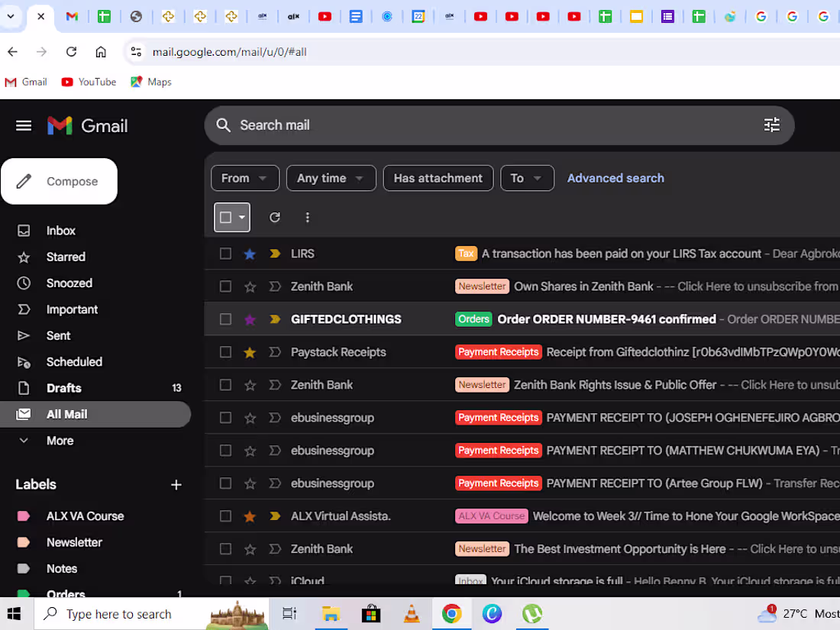Open the Gmail bookmark in bookmarks bar

point(26,82)
